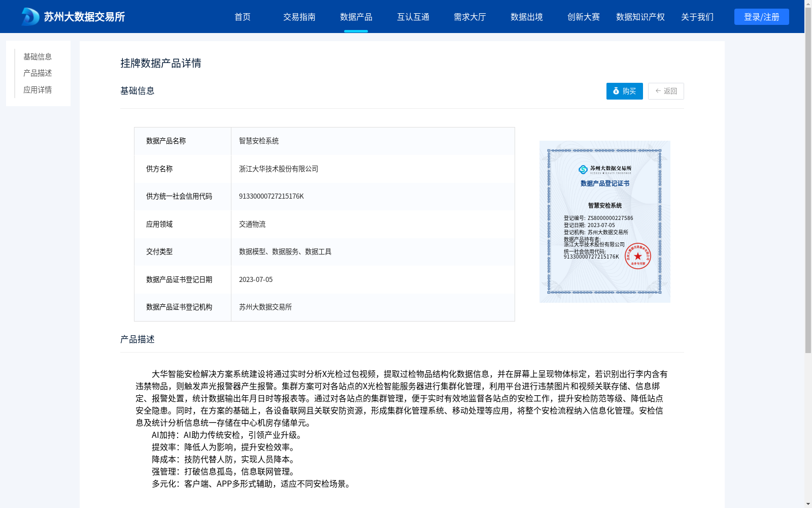Jump to 基础信息 in side anchor menu

[38, 56]
